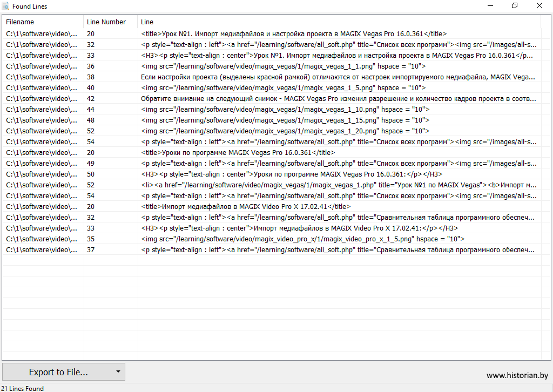Sort by the Filename column header
This screenshot has height=392, width=553.
click(x=20, y=22)
